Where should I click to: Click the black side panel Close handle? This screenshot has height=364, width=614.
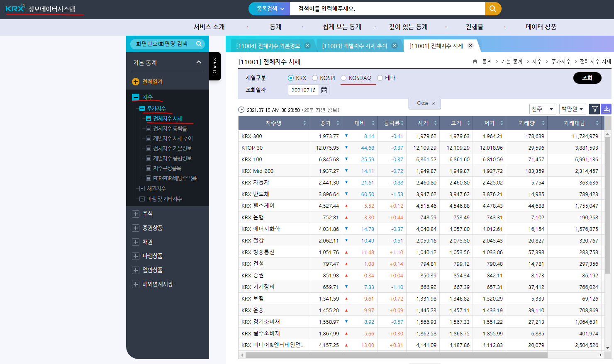coord(214,66)
